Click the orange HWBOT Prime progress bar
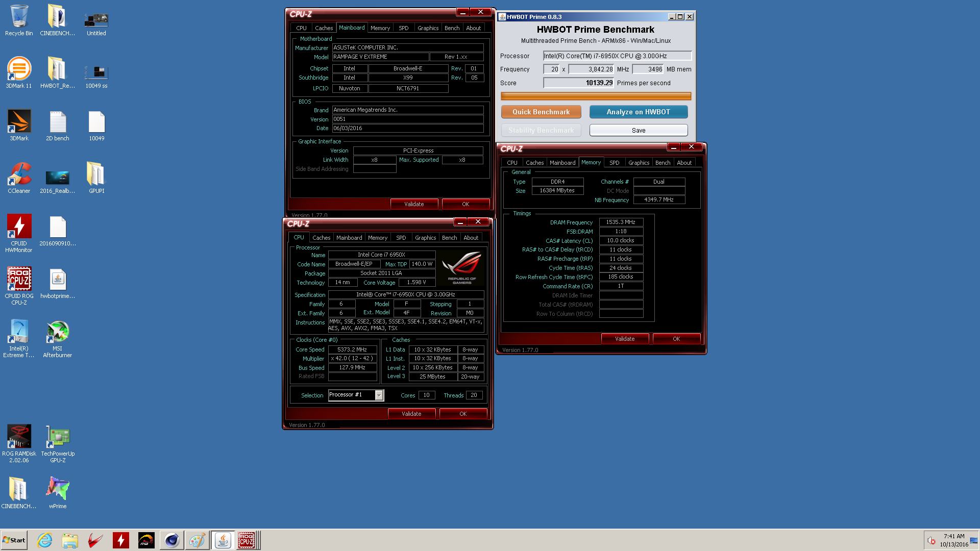The width and height of the screenshot is (980, 551). [596, 96]
